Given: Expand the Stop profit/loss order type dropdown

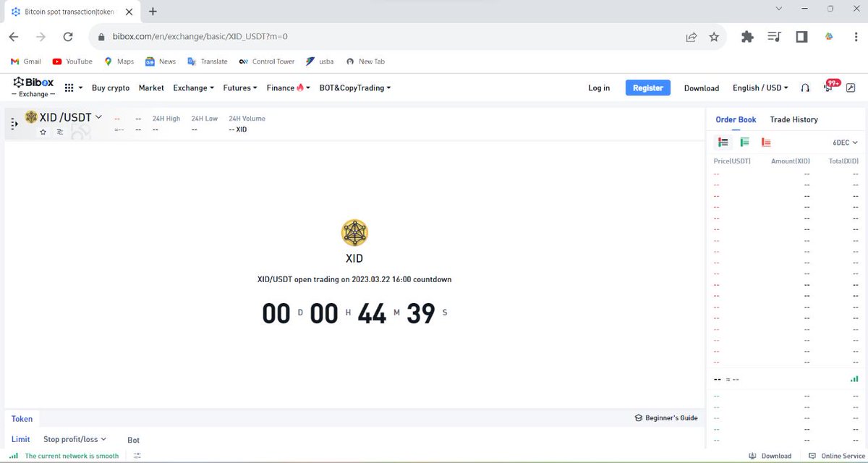Looking at the screenshot, I should 75,439.
